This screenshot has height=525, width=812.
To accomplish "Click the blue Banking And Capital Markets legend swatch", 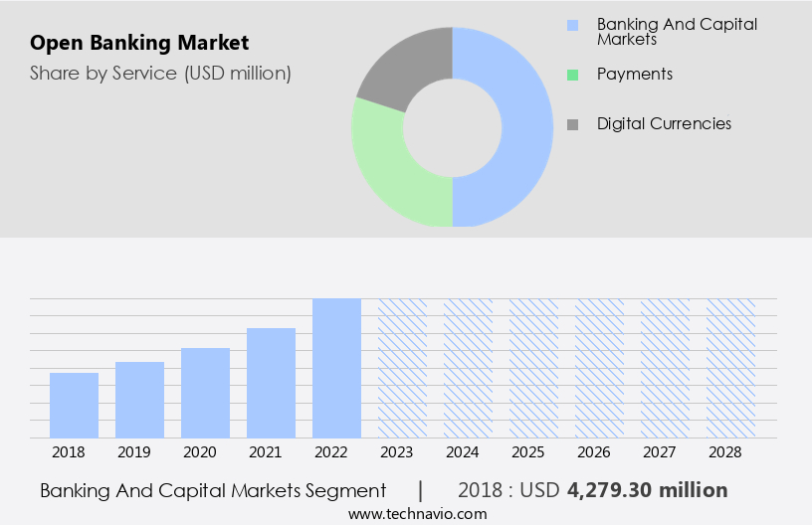I will coord(572,25).
